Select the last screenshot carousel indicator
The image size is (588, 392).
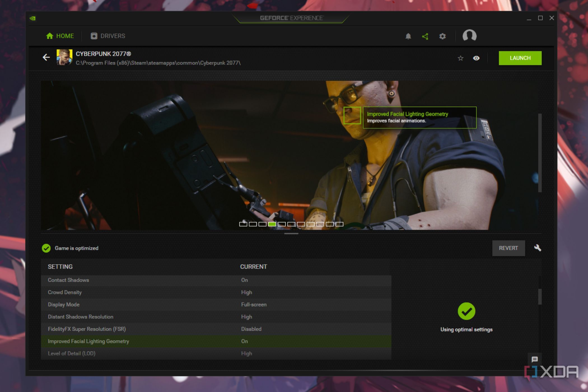click(x=339, y=224)
